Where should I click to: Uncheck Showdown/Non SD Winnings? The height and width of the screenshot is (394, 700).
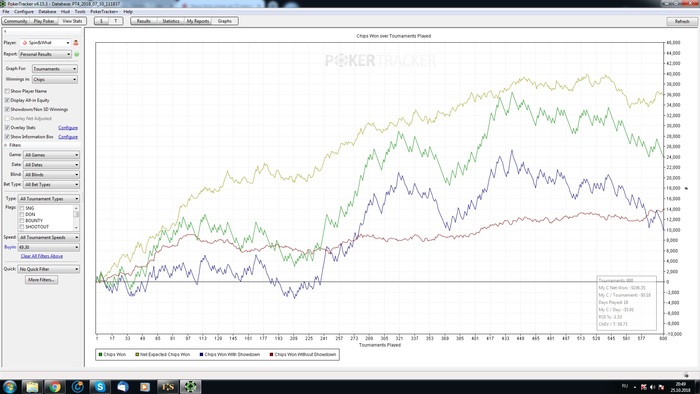point(7,109)
